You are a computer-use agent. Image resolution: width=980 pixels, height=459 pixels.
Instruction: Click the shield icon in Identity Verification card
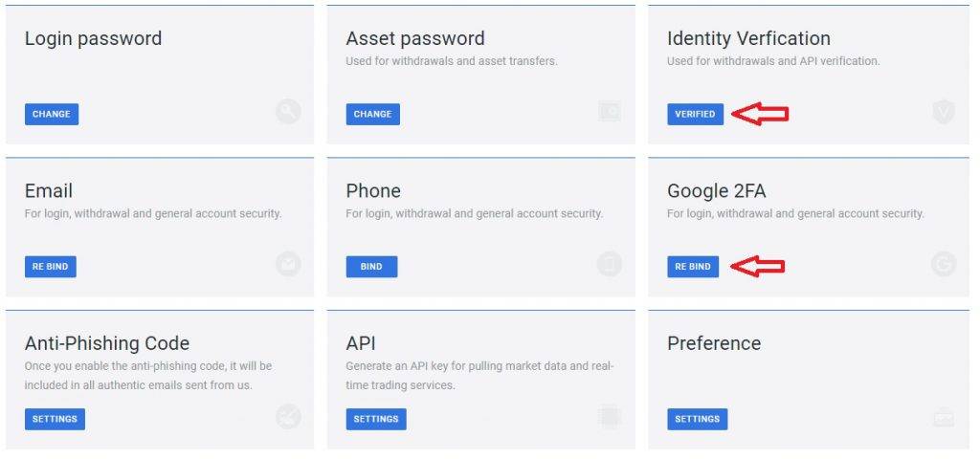point(944,113)
